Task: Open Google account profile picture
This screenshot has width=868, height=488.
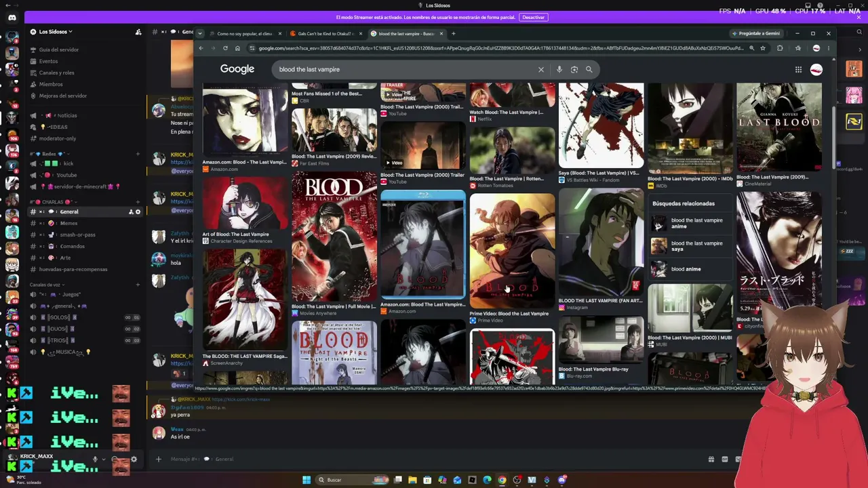Action: pos(816,69)
